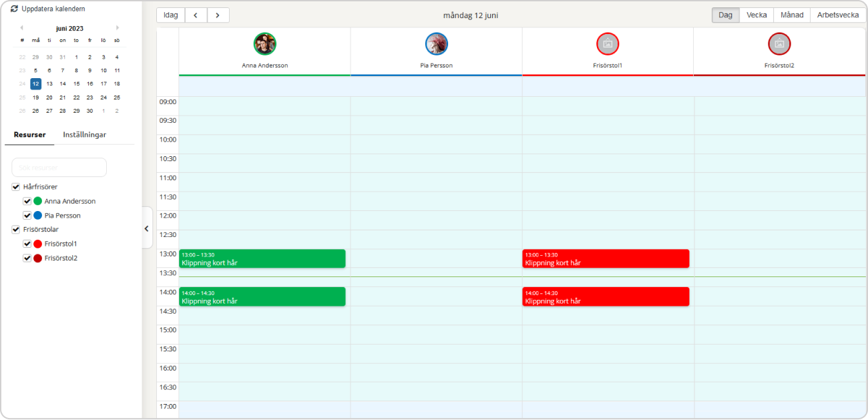868x420 pixels.
Task: Select June 5 in the mini calendar
Action: click(36, 70)
